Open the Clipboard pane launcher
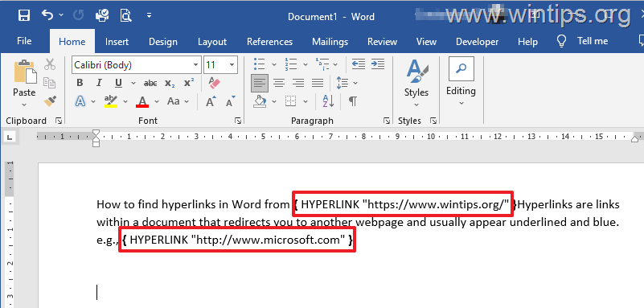 point(59,121)
